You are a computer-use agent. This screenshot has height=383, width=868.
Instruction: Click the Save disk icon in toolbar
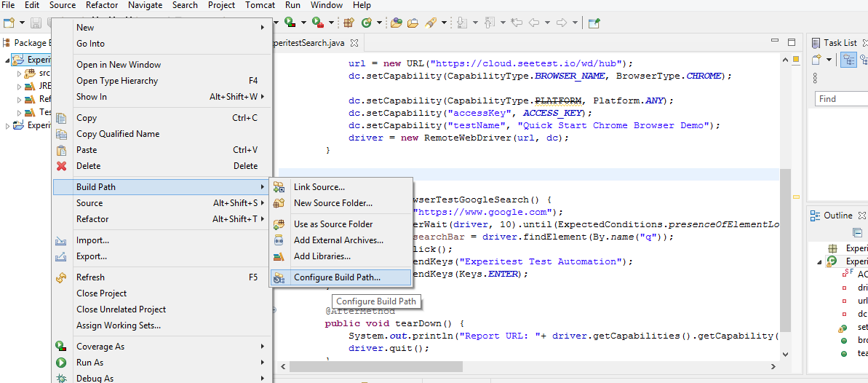[x=36, y=23]
